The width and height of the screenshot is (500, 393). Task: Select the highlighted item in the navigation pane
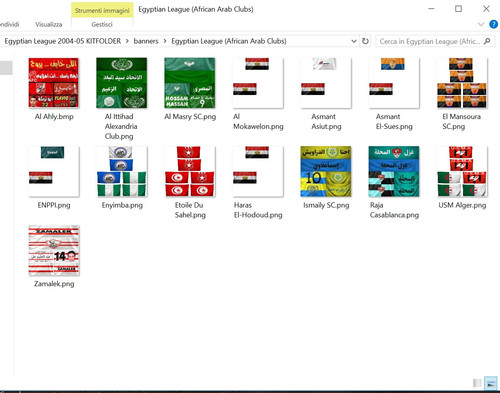[6, 68]
